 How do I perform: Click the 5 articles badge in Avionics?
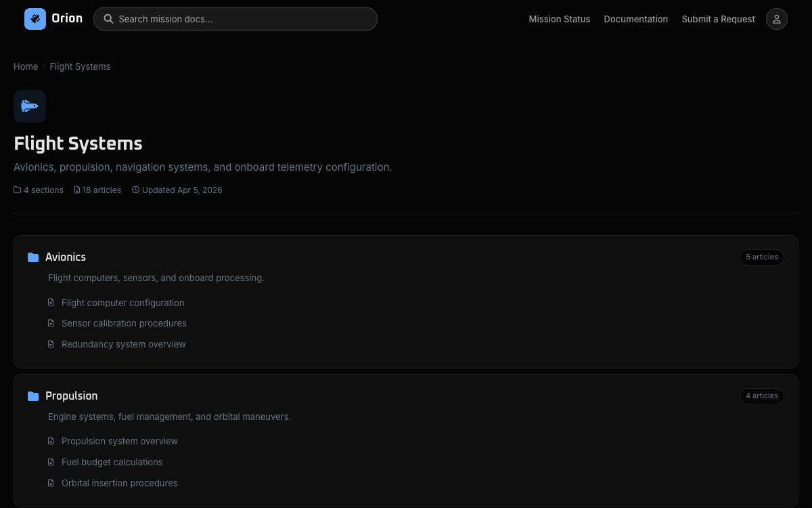pyautogui.click(x=762, y=257)
